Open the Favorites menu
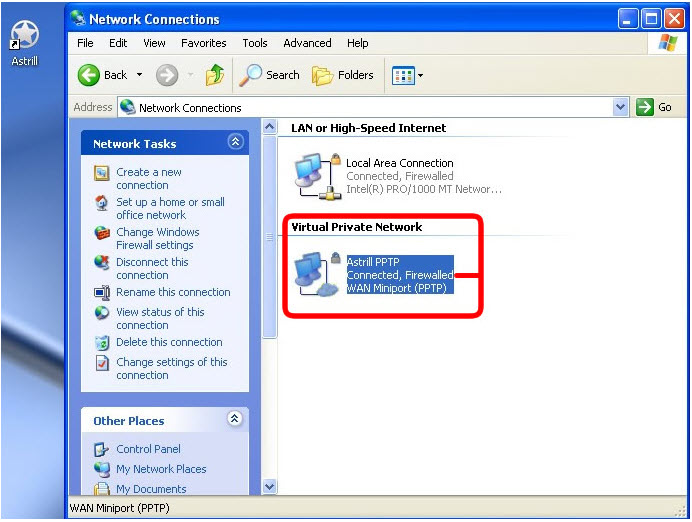 click(203, 43)
